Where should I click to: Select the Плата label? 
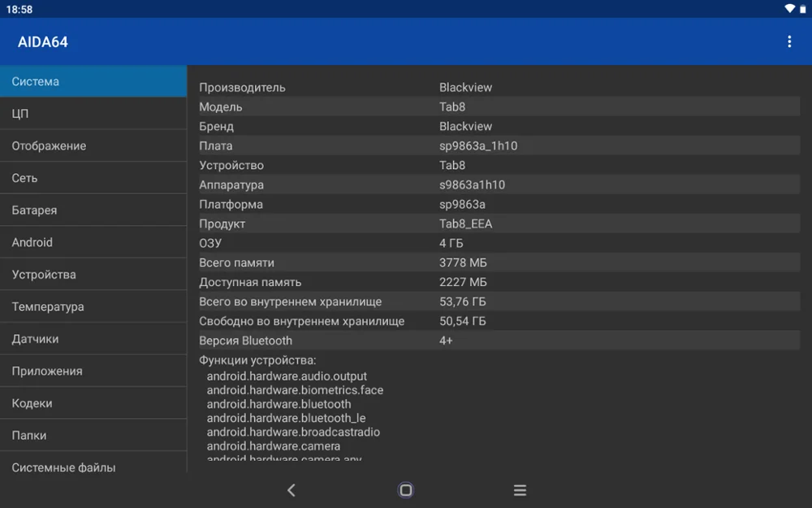click(215, 145)
